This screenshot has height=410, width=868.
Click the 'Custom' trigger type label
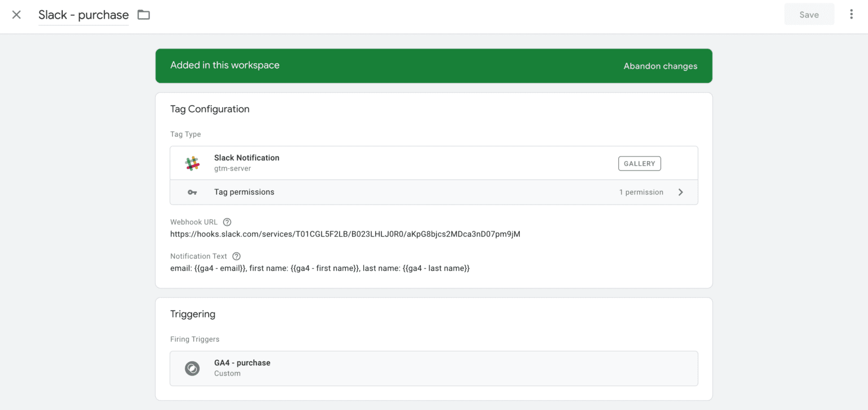coord(227,373)
